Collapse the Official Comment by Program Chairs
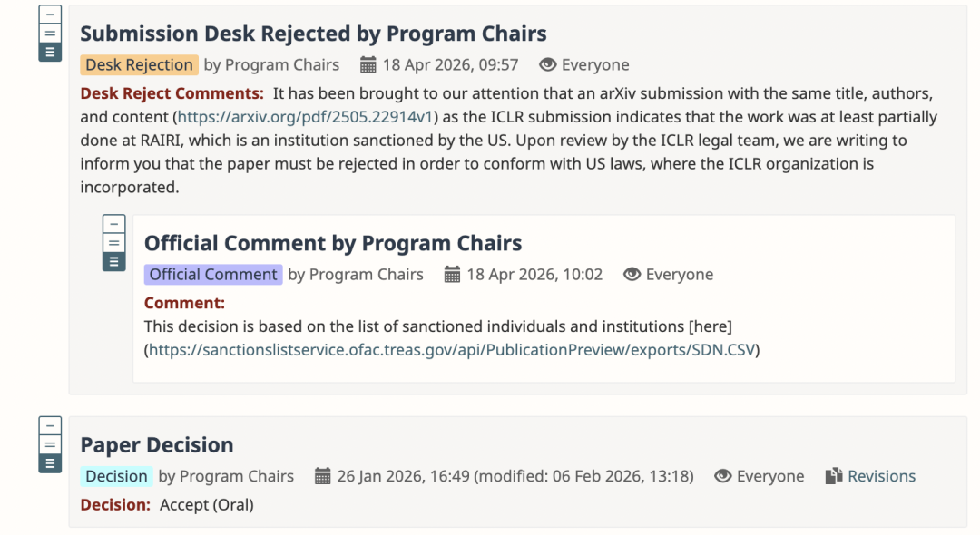 114,224
